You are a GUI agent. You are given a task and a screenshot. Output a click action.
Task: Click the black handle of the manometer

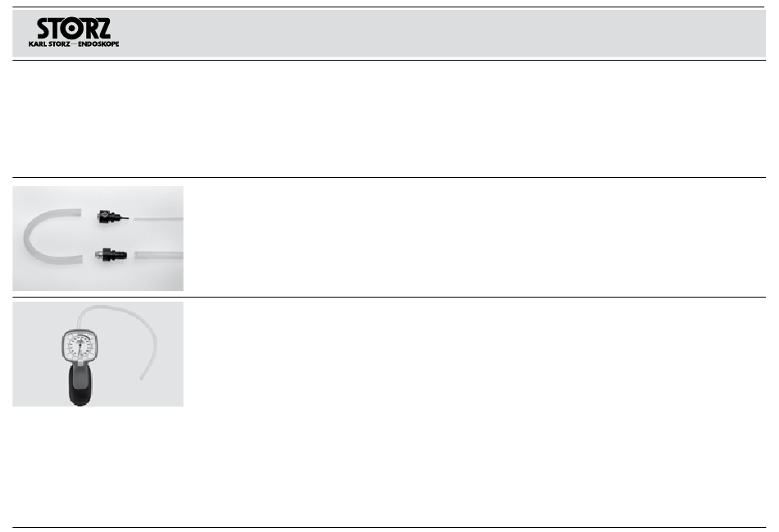80,385
